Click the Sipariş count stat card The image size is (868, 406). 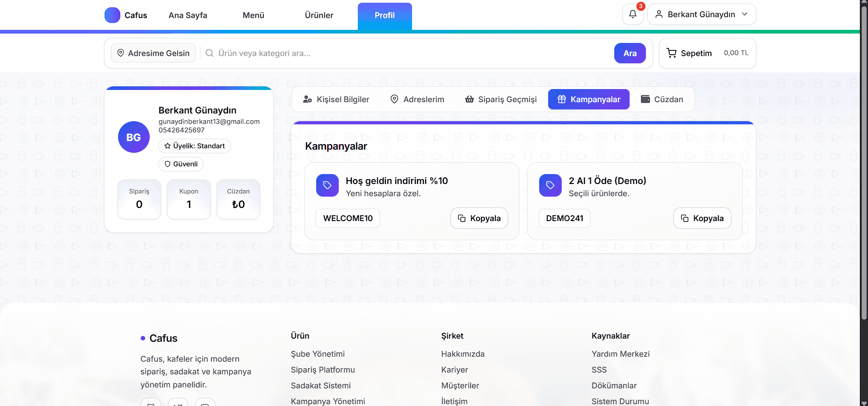139,199
